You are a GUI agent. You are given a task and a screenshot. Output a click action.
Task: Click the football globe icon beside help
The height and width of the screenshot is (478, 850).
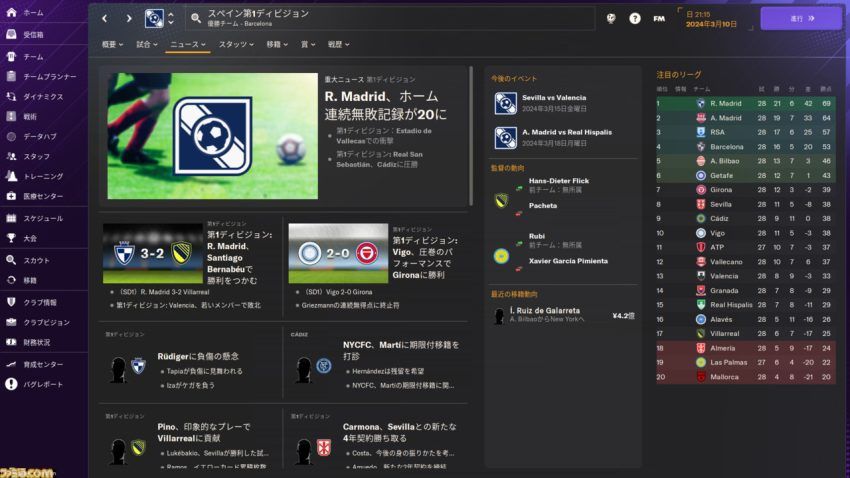coord(611,18)
